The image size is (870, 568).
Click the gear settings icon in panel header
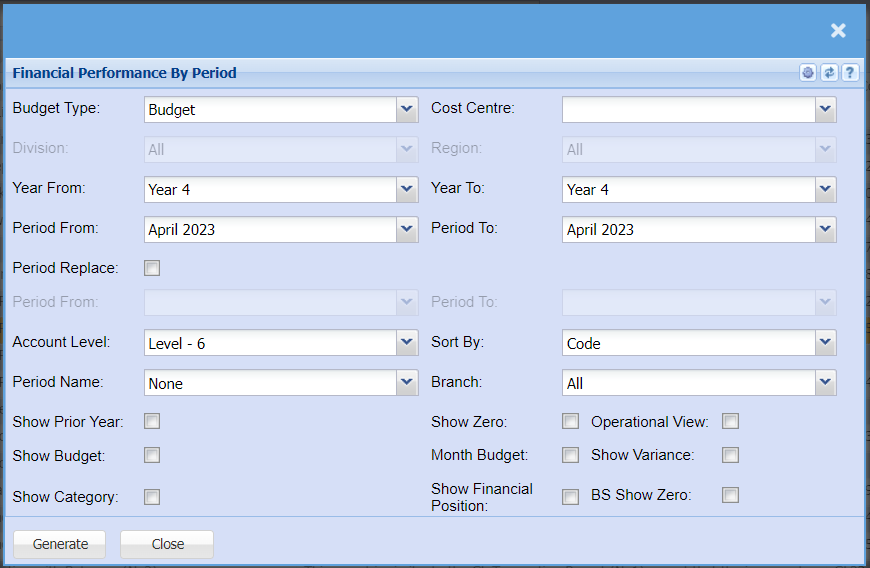point(808,73)
